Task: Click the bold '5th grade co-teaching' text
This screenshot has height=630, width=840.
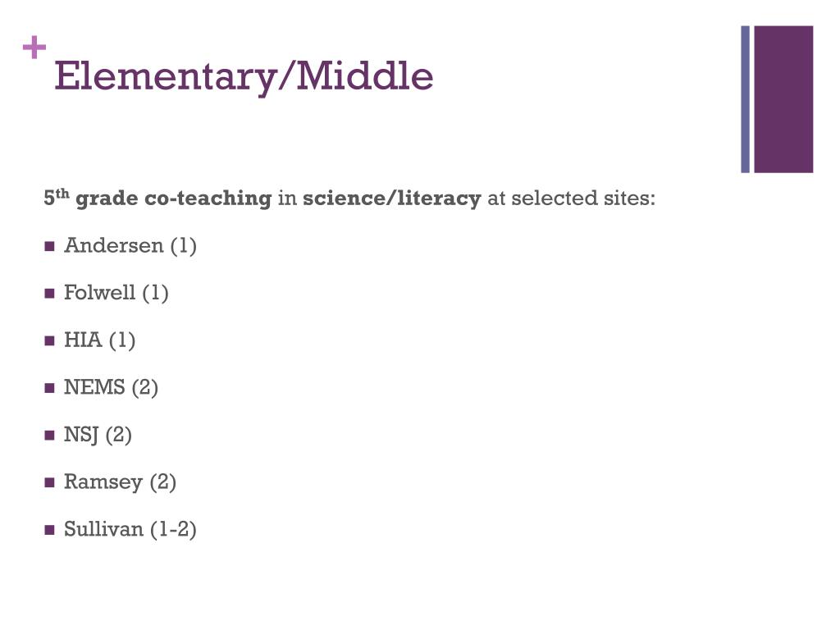Action: tap(157, 198)
